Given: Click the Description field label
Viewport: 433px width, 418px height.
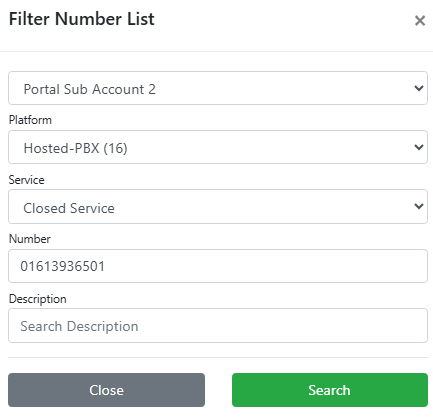Looking at the screenshot, I should [x=38, y=299].
